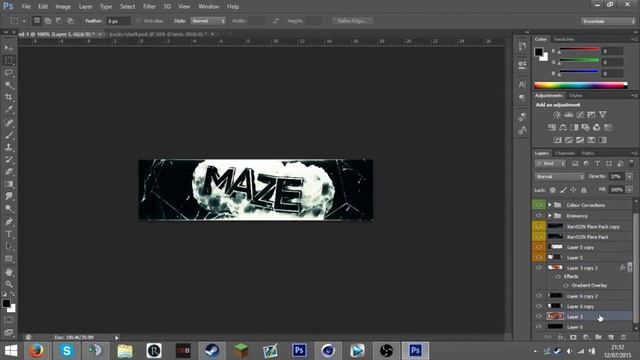The image size is (640, 360).
Task: Select the Spot Healing Brush tool
Action: [x=9, y=122]
